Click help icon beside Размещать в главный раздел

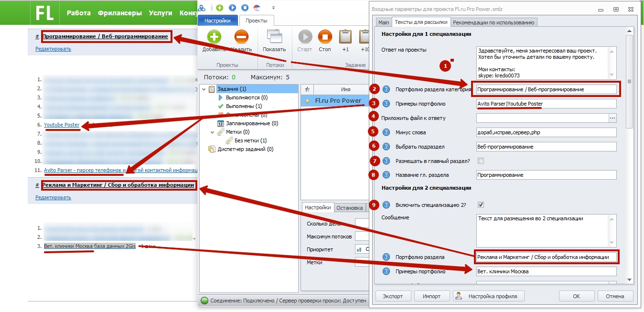tap(386, 161)
